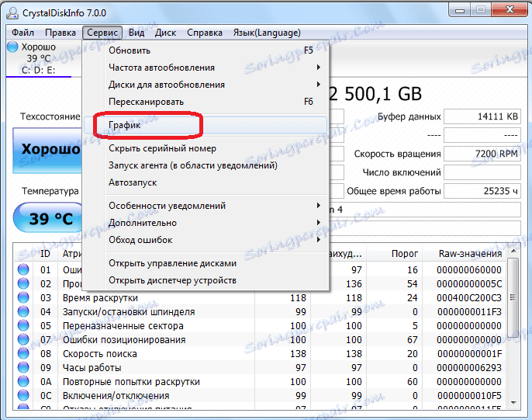Click the Raw-значения column header
This screenshot has width=532, height=420.
pyautogui.click(x=465, y=254)
